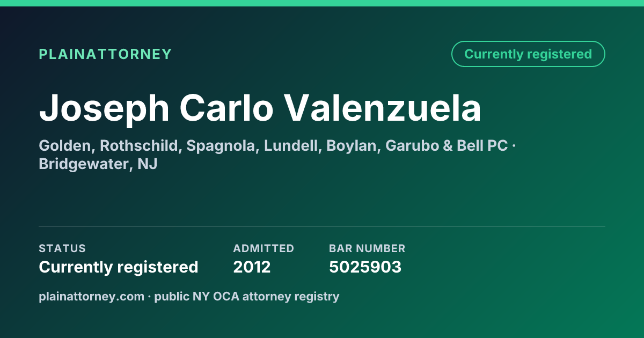Image resolution: width=644 pixels, height=338 pixels.
Task: Click the horizontal divider line above status
Action: [322, 226]
